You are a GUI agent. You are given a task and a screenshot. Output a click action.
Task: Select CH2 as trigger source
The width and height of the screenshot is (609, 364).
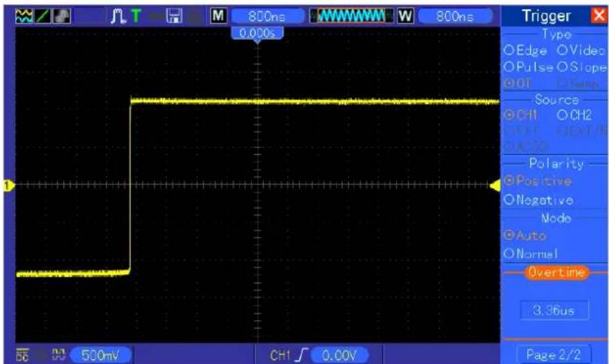coord(574,115)
